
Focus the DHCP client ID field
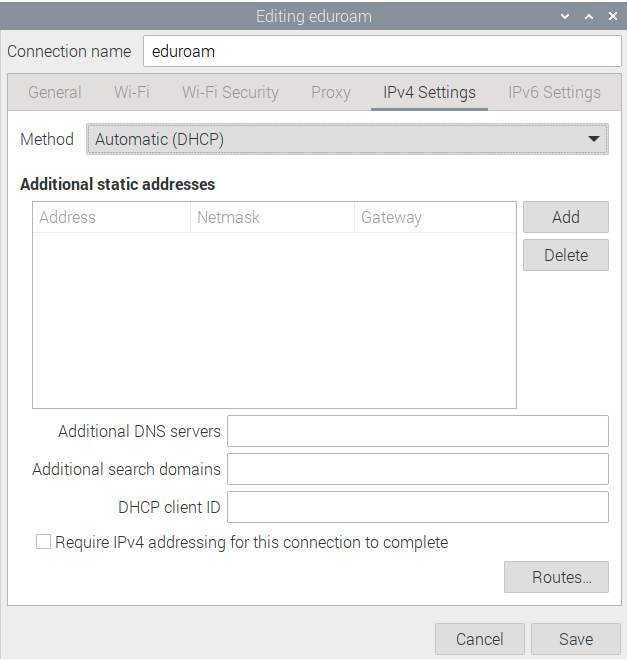pos(417,507)
